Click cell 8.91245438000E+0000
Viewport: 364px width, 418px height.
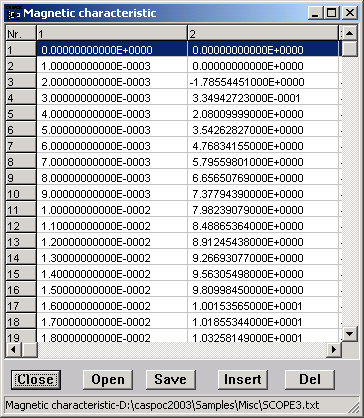pos(263,241)
